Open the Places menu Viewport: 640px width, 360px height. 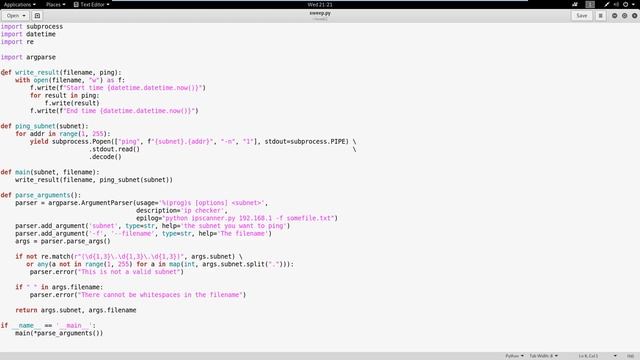click(x=56, y=4)
